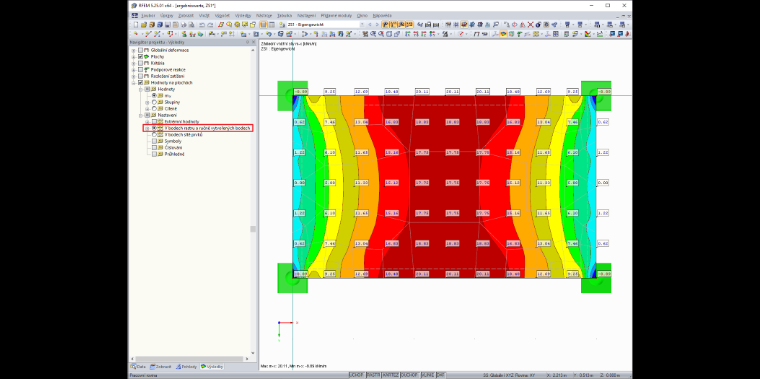Enable the Podporové reakce checkbox
760x379 pixels.
141,70
